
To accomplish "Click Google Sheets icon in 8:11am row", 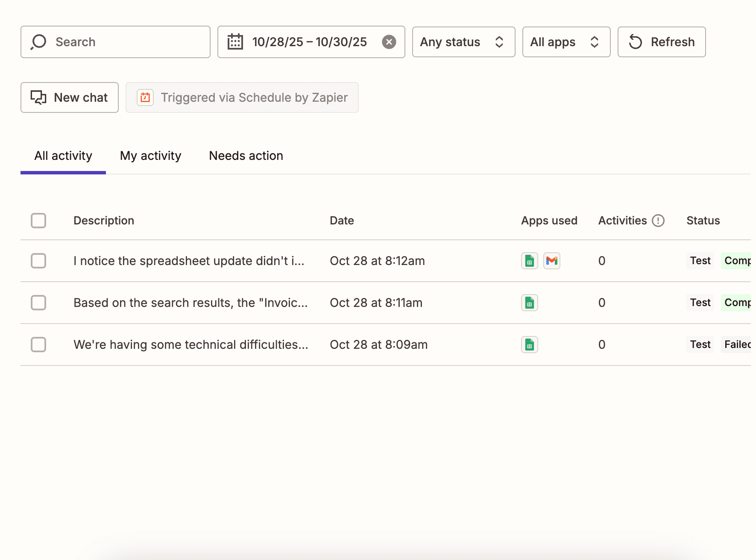I will 530,303.
